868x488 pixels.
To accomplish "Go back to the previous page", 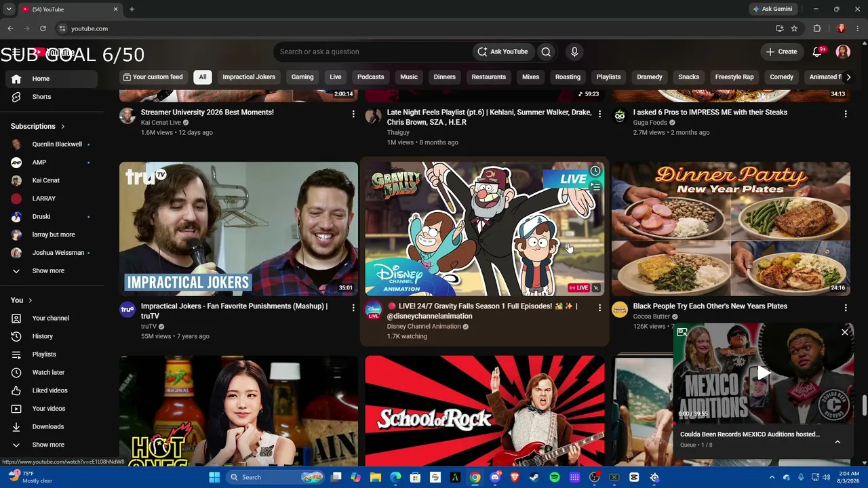I will tap(10, 28).
